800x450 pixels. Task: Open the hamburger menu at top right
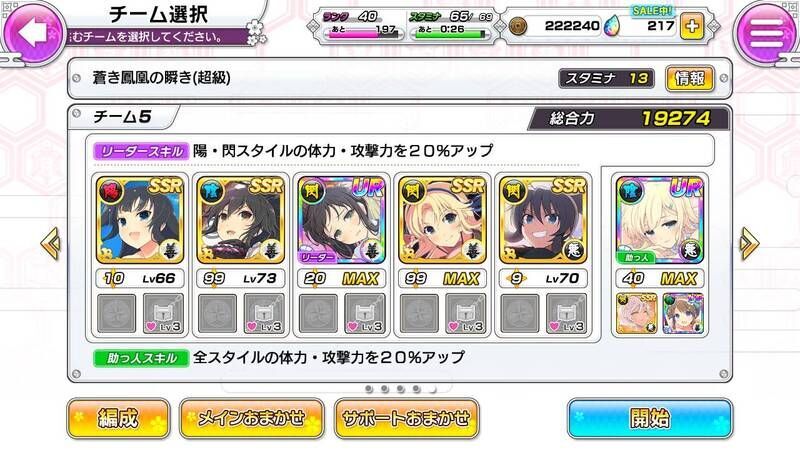765,33
